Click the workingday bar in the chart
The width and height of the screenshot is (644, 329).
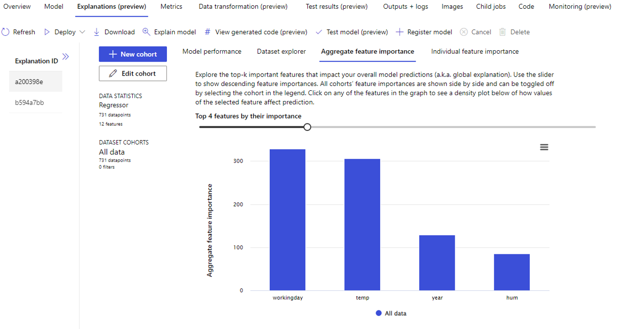point(287,220)
